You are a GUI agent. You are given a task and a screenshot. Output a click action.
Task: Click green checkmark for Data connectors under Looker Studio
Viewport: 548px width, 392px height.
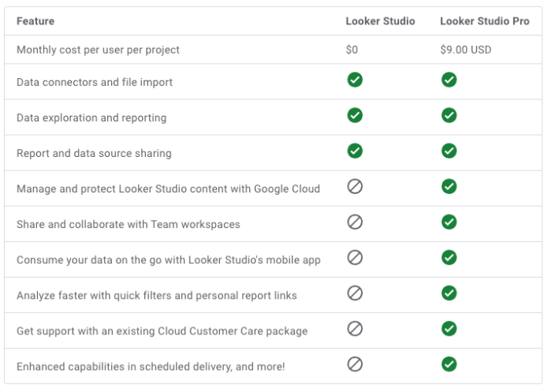click(x=355, y=80)
